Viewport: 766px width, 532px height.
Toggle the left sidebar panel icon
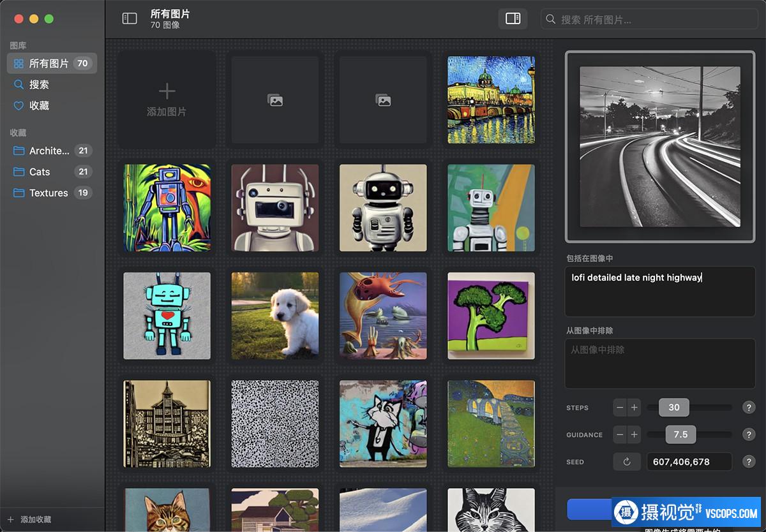[130, 19]
